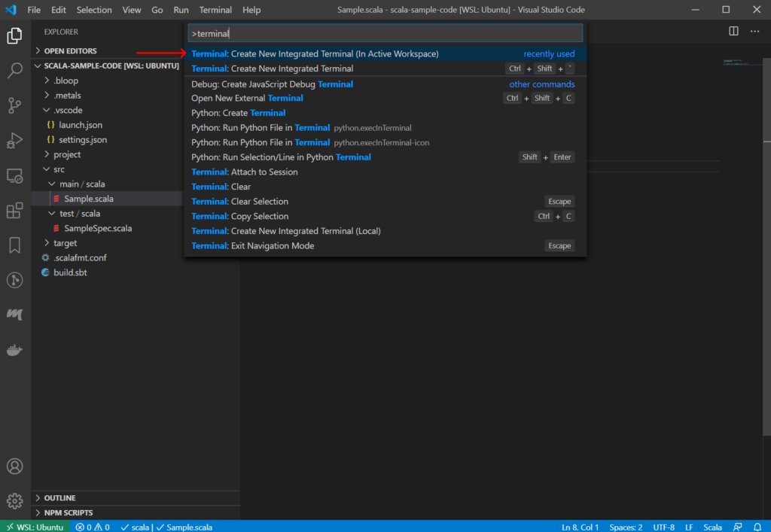Image resolution: width=771 pixels, height=532 pixels.
Task: Open the Metals icon in activity bar
Action: 15,315
